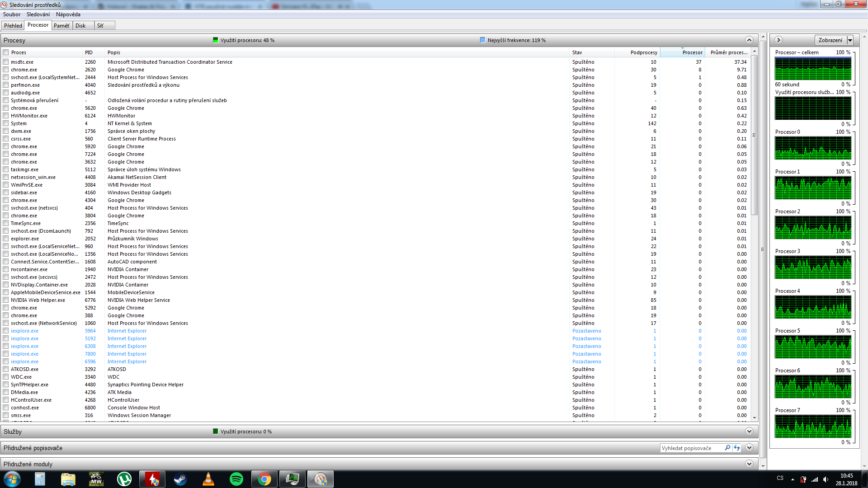The image size is (868, 488).
Task: Expand the Služby section
Action: point(749,432)
